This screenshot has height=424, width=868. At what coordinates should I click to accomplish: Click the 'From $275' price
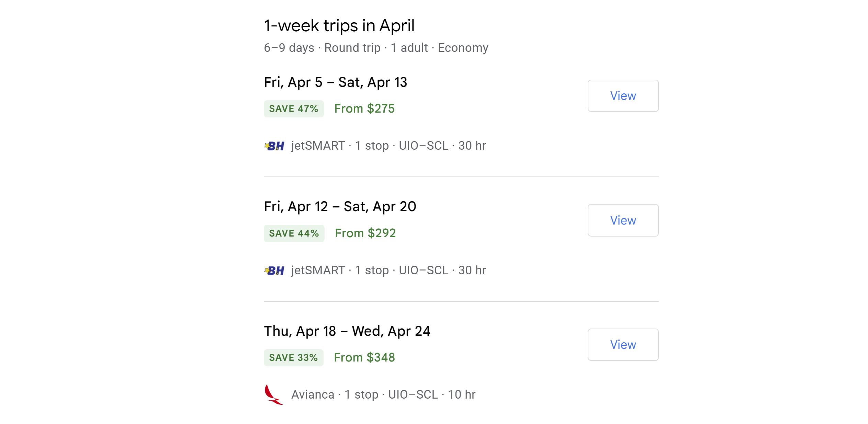(x=364, y=109)
